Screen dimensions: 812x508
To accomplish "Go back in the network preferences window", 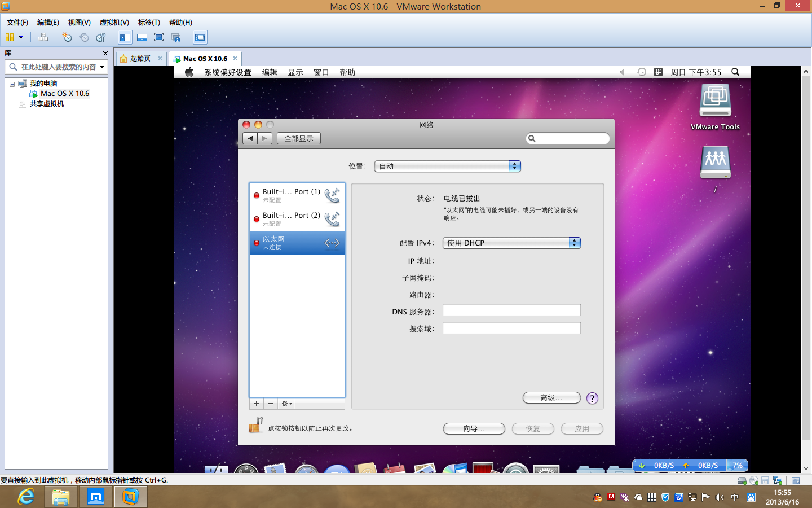I will click(250, 138).
